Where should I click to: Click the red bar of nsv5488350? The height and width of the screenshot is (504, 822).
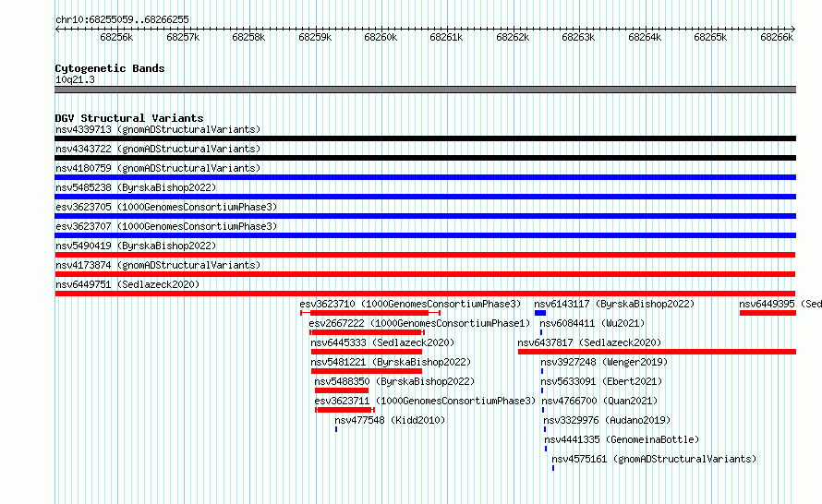click(x=342, y=390)
